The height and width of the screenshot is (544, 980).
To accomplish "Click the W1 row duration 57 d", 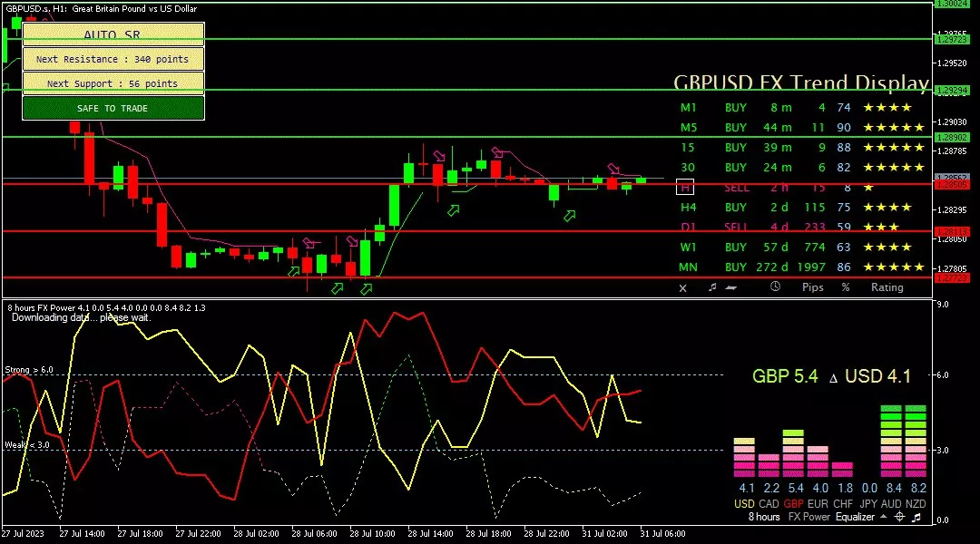I will pos(776,248).
